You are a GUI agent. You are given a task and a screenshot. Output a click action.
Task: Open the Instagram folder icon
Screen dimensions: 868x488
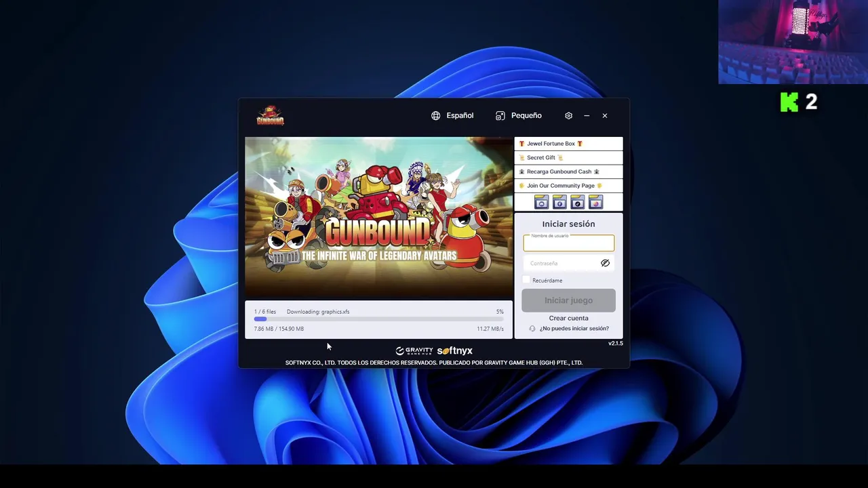pyautogui.click(x=595, y=202)
